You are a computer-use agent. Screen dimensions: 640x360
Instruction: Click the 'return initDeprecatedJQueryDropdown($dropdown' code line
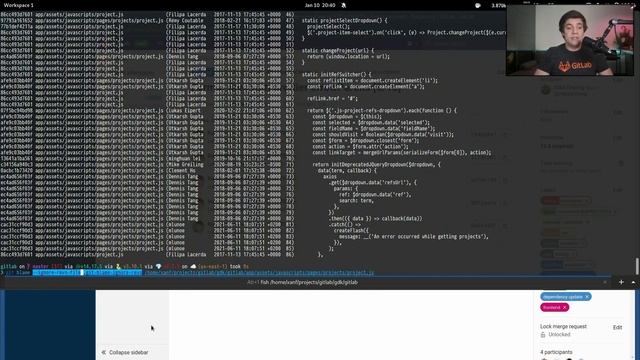tap(376, 164)
